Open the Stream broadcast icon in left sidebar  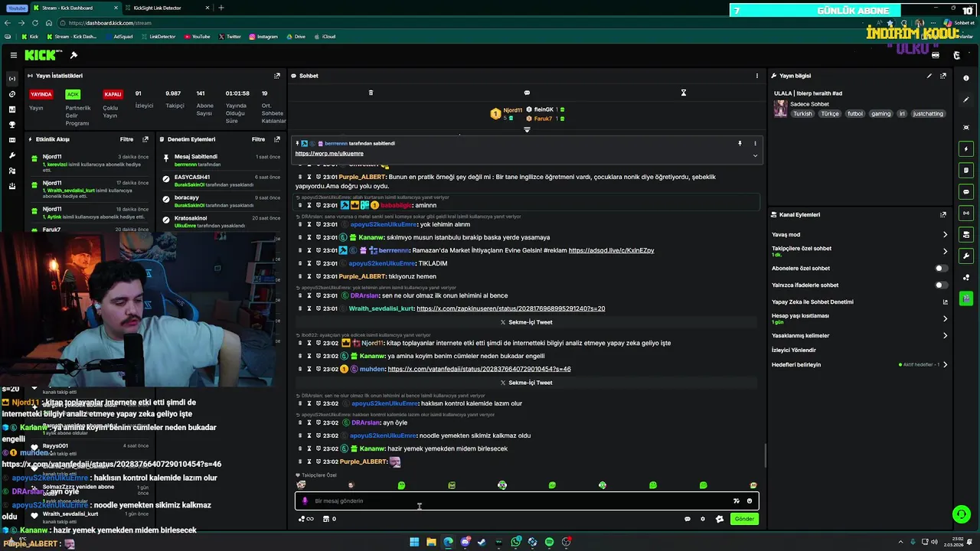pos(11,79)
